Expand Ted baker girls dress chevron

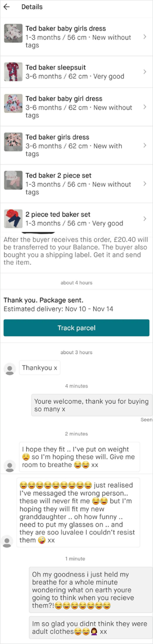pos(145,145)
